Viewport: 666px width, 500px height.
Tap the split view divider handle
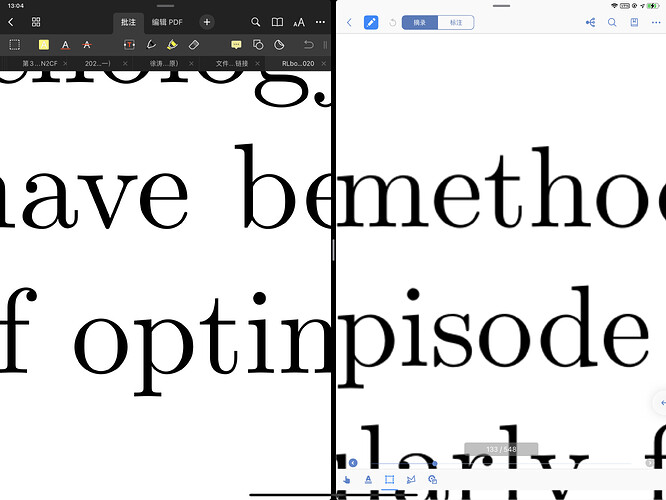coord(333,250)
